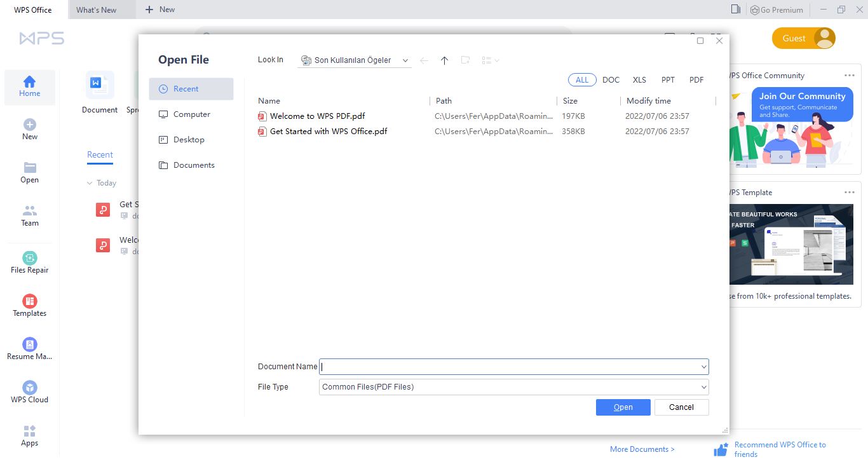Click the navigate back arrow in dialog
868x469 pixels.
424,60
